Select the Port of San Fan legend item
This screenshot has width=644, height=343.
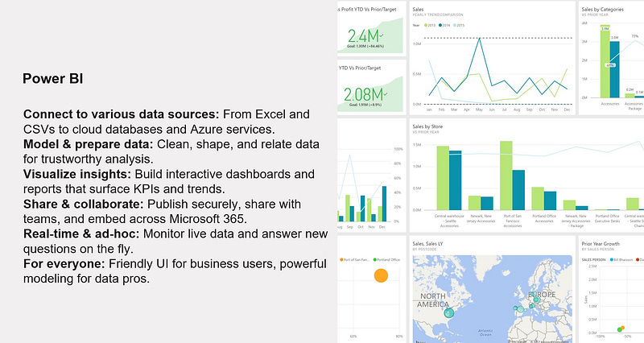[355, 259]
